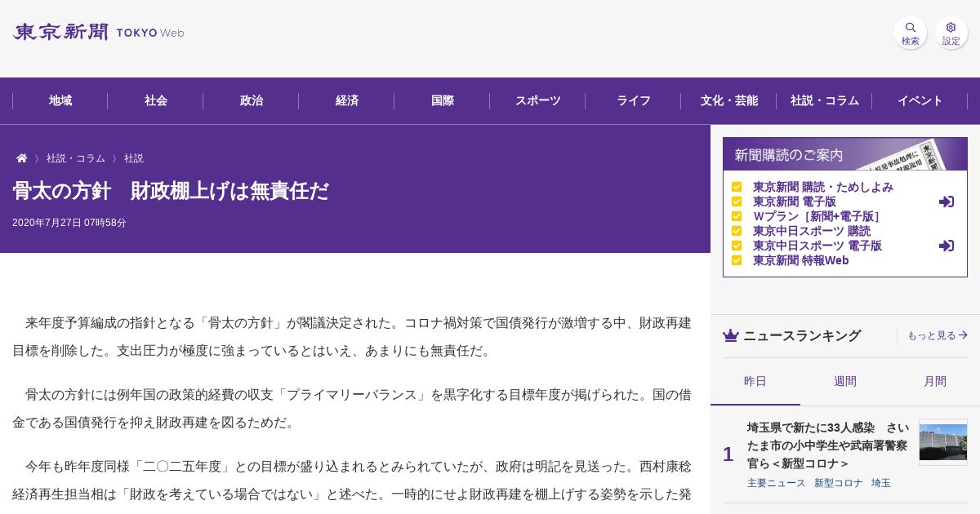Click the 新型コロナ tag
Viewport: 980px width, 514px height.
coord(839,483)
